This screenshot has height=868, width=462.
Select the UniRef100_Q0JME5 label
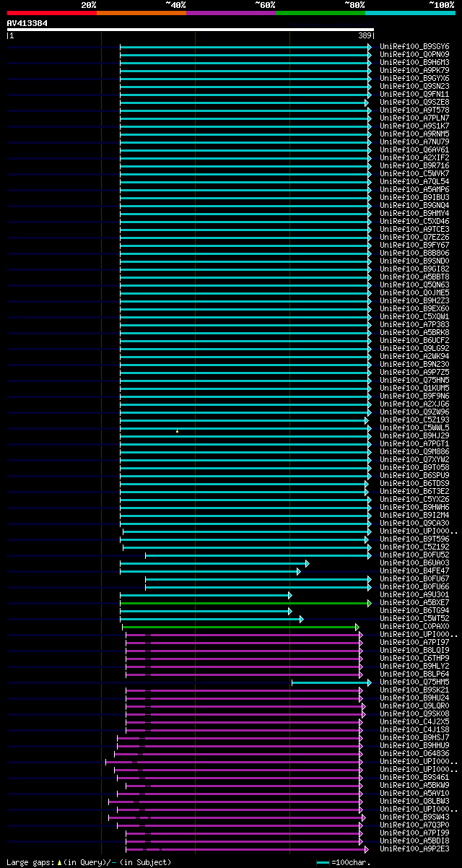(414, 292)
